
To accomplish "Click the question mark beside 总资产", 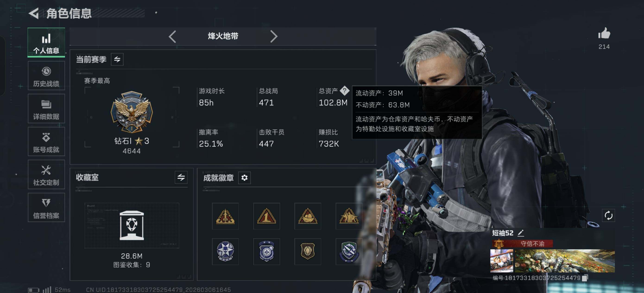I will [x=344, y=91].
